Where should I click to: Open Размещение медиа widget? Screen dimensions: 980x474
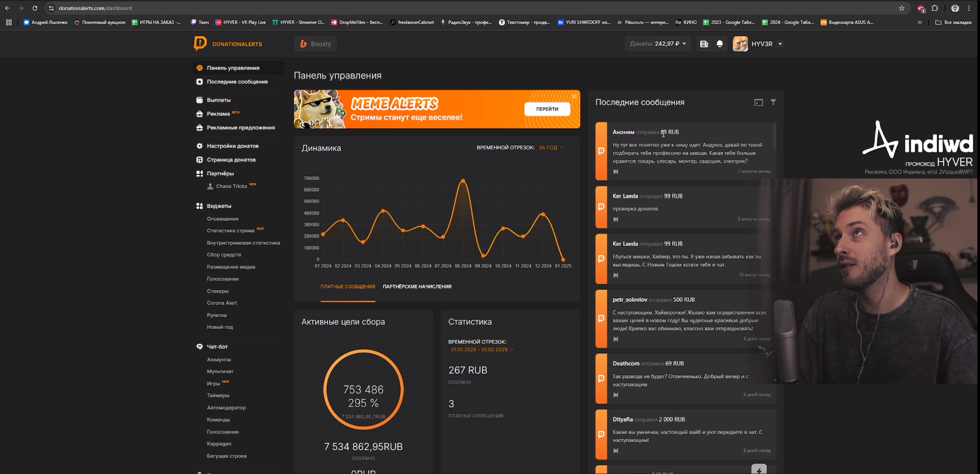coord(231,267)
